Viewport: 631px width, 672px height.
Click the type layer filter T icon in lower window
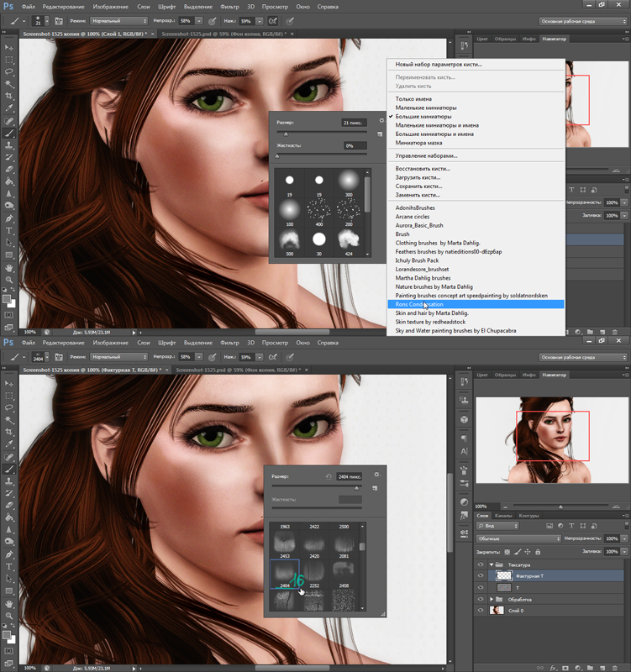[x=571, y=526]
